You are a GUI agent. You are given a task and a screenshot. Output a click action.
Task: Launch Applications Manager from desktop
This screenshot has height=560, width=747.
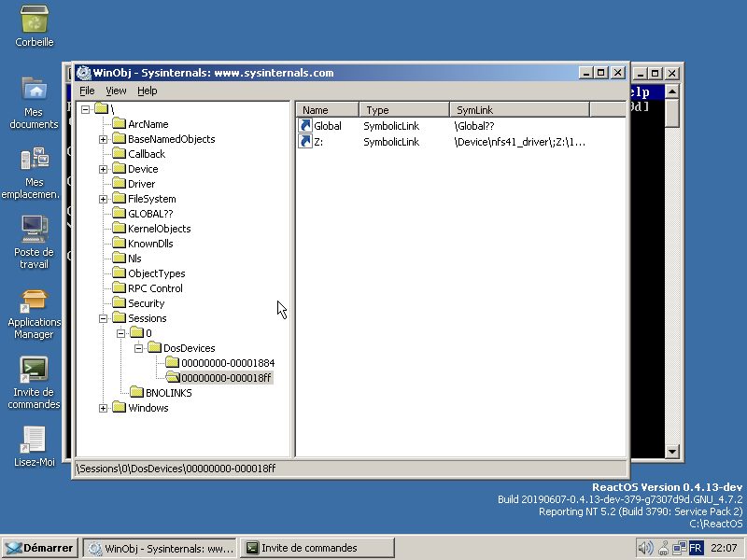point(34,300)
